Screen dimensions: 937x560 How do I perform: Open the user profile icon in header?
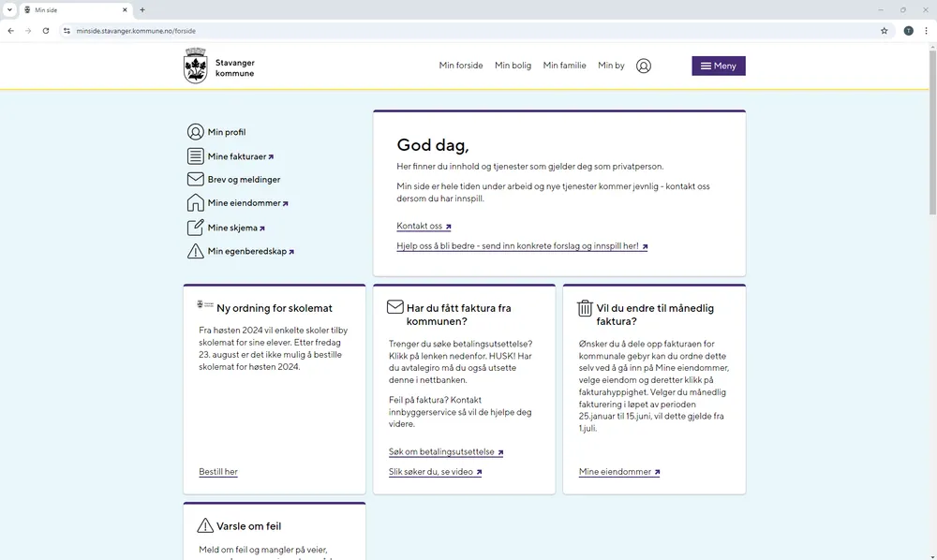644,66
